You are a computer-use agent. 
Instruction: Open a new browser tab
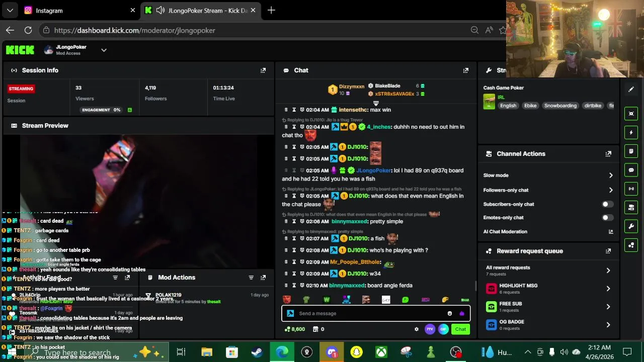pos(271,10)
